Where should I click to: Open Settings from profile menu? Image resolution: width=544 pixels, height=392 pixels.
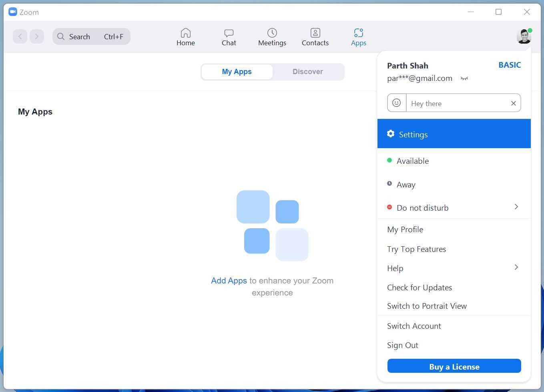click(454, 134)
